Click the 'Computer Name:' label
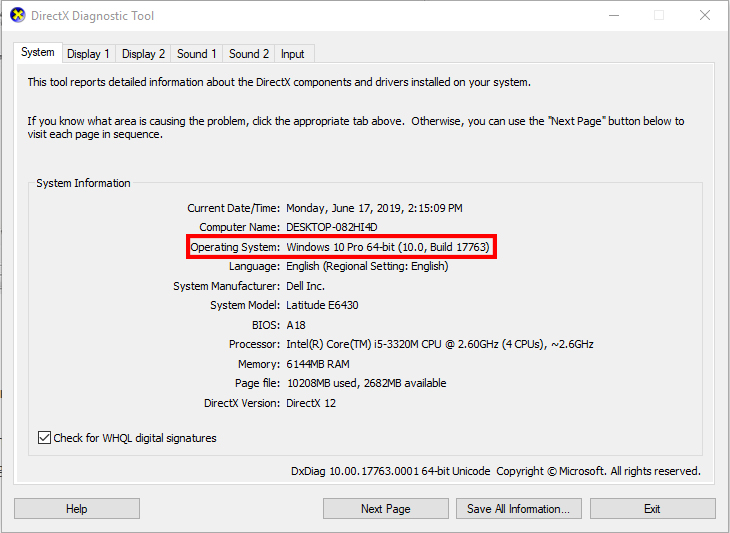Image resolution: width=730 pixels, height=533 pixels. tap(240, 227)
